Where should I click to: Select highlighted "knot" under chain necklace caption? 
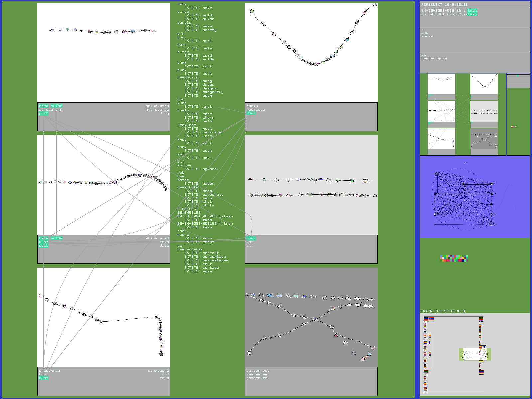pos(251,113)
